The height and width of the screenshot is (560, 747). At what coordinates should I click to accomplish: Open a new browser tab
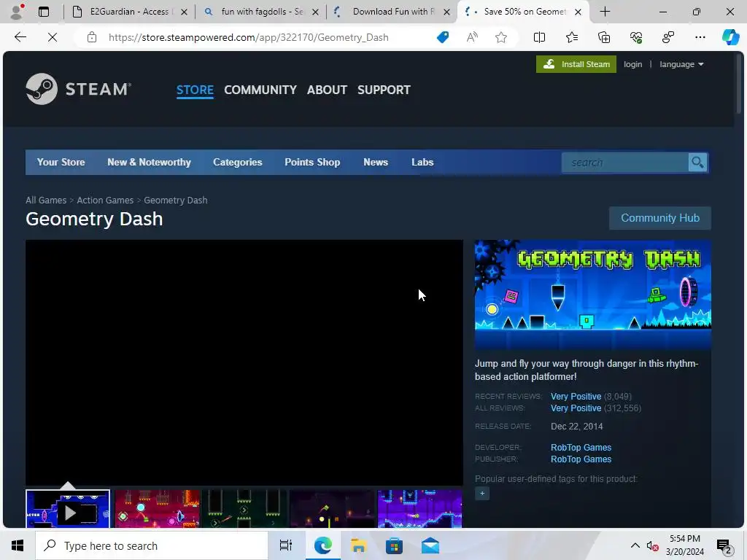click(605, 12)
